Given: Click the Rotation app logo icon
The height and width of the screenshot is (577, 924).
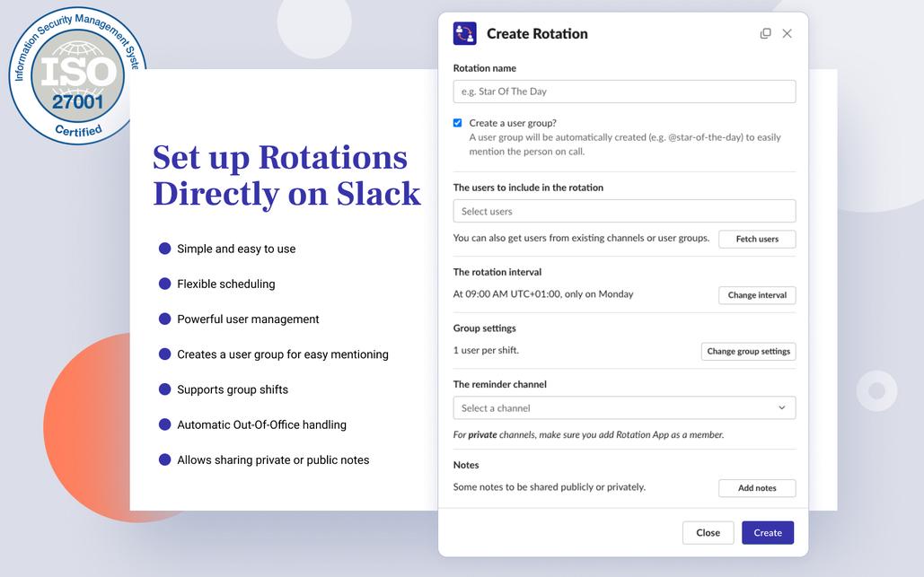Looking at the screenshot, I should pyautogui.click(x=464, y=32).
